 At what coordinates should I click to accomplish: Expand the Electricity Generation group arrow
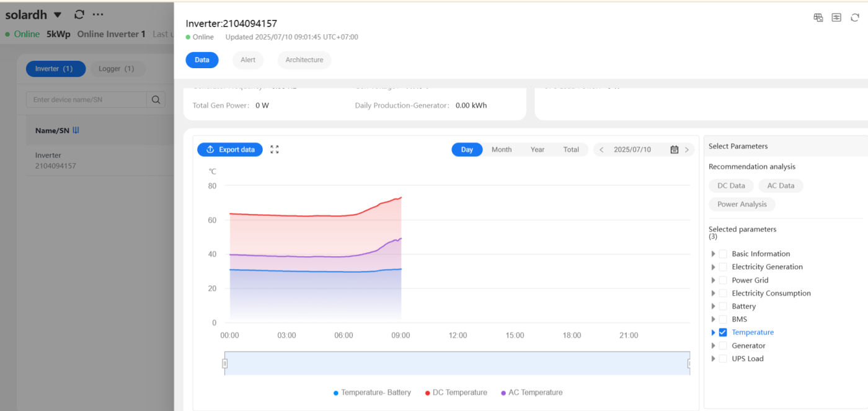click(x=713, y=267)
